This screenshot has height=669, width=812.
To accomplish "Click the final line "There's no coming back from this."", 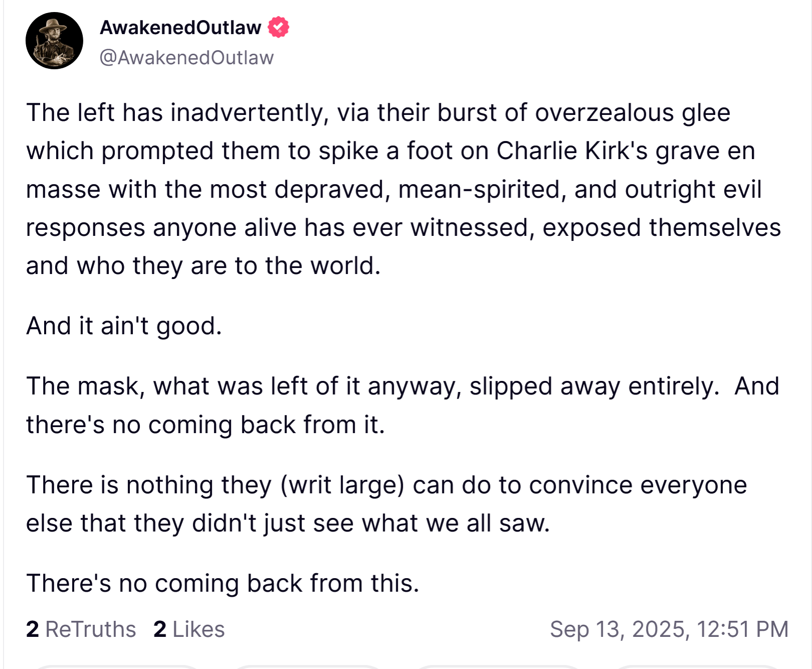I will pyautogui.click(x=223, y=583).
